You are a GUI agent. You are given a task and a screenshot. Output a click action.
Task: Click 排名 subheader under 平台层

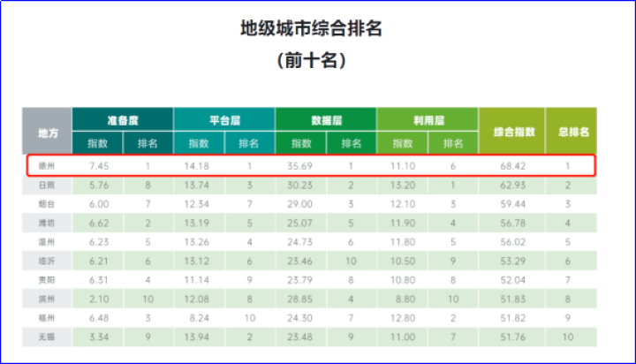pyautogui.click(x=249, y=143)
